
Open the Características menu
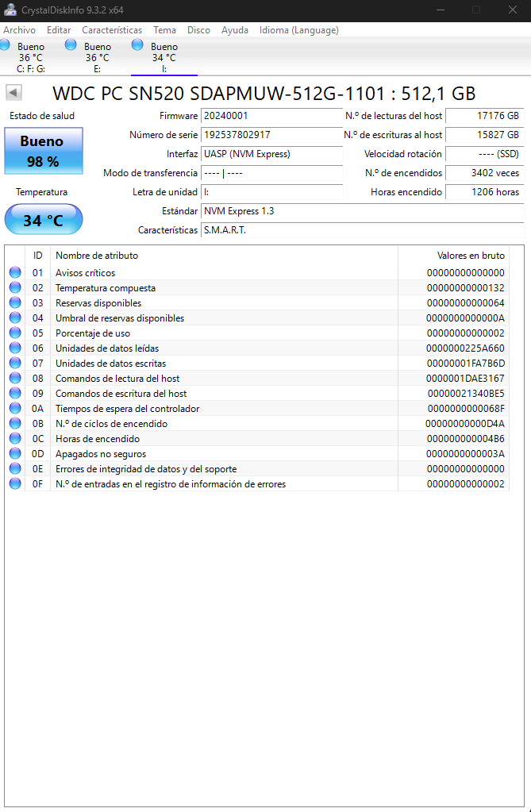(112, 30)
